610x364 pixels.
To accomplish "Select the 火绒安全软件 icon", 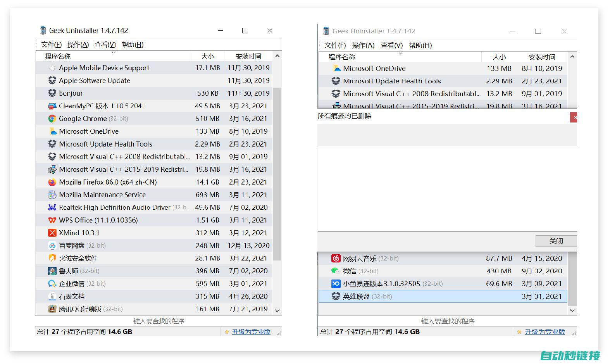I will tap(52, 258).
